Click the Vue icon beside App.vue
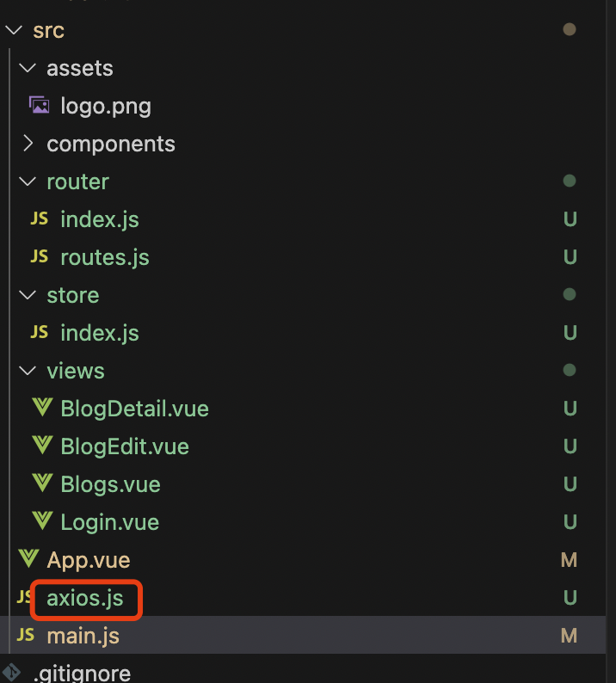The height and width of the screenshot is (683, 616). click(x=28, y=560)
